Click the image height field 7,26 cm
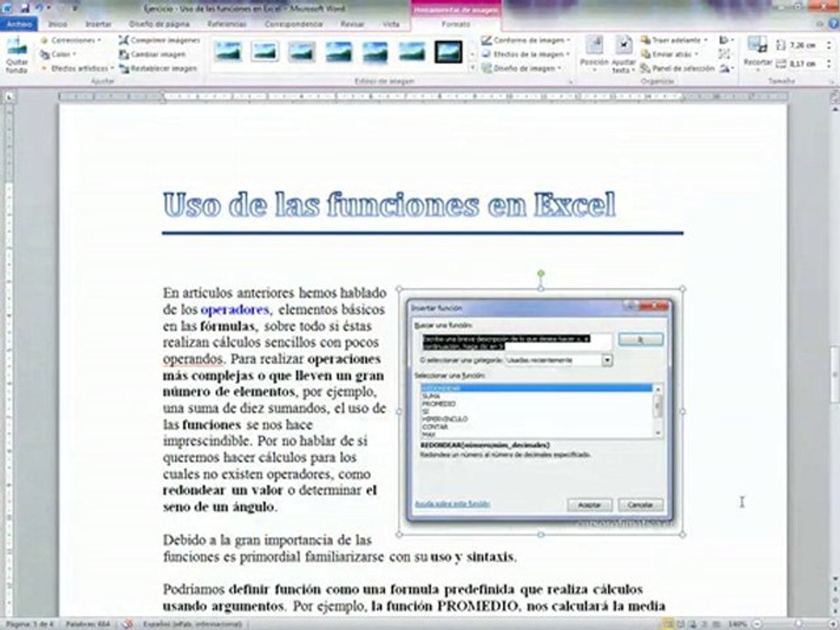The image size is (840, 630). pos(806,45)
